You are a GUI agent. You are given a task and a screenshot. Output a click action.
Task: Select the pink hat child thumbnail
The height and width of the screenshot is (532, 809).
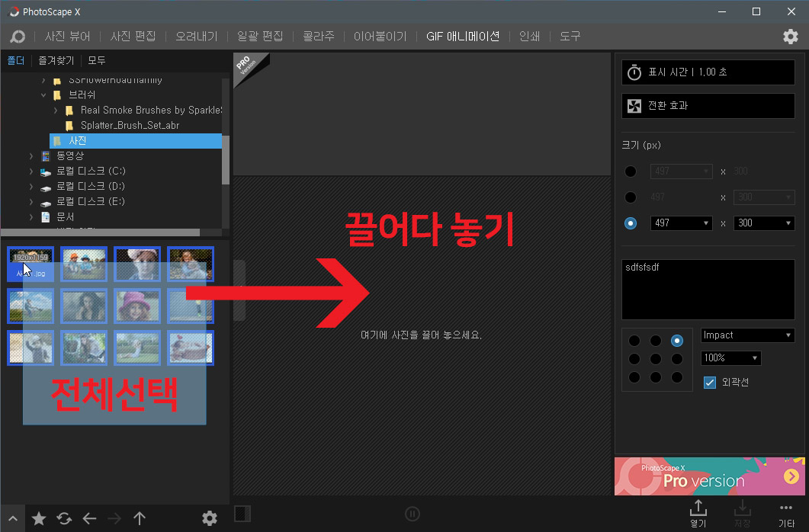pos(137,306)
